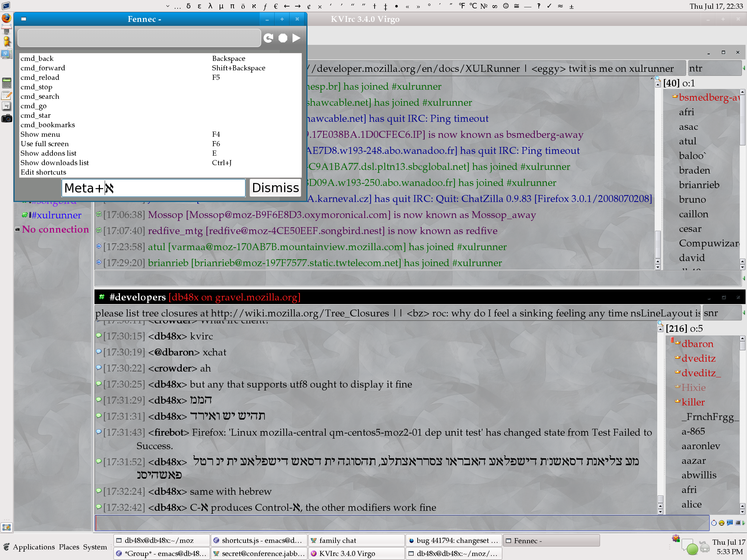747x560 pixels.
Task: Click the green arrow next to the snr field
Action: tap(744, 313)
